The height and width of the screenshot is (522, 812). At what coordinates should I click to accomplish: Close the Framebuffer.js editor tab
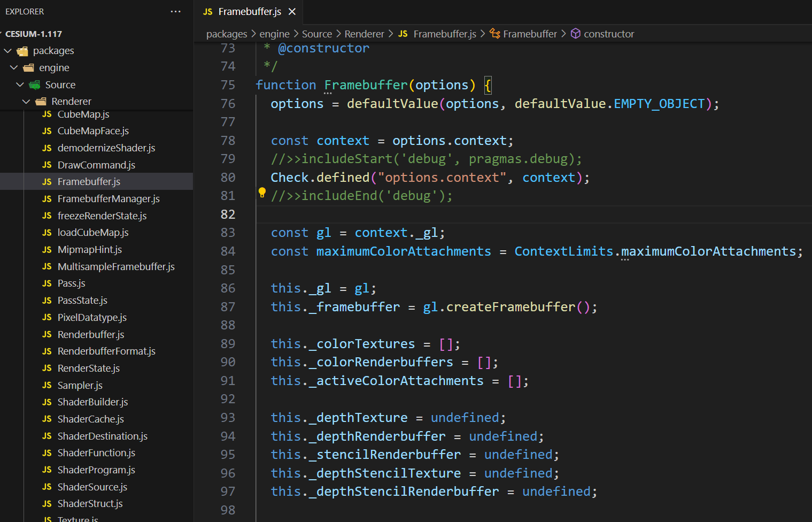click(x=292, y=11)
